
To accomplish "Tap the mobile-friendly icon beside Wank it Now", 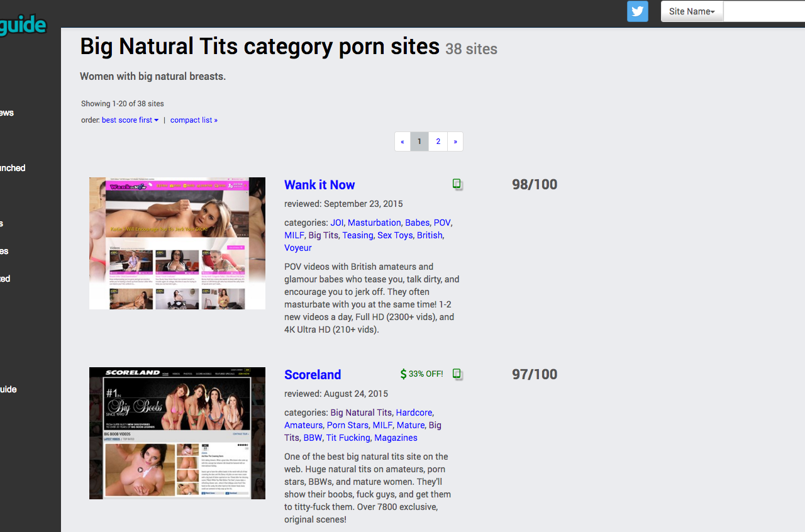I will click(457, 184).
